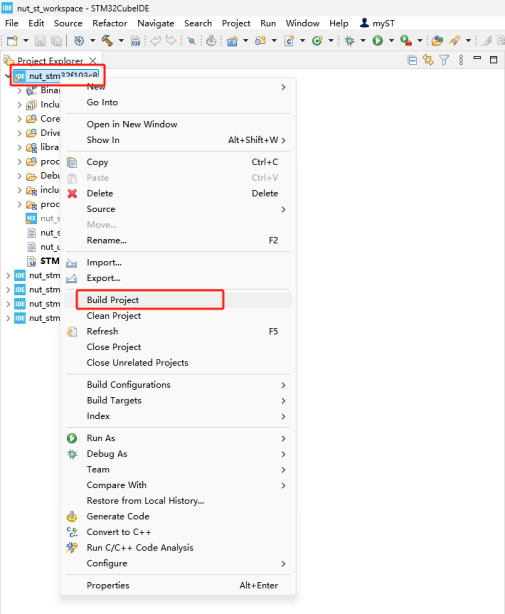Open the Project menu
The image size is (505, 614).
coord(236,23)
